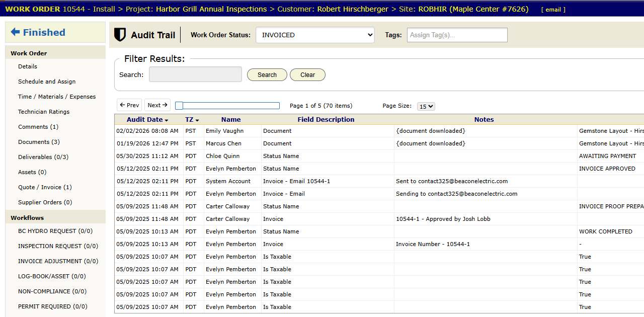Go to the Prev page
The image size is (644, 317).
(x=129, y=105)
